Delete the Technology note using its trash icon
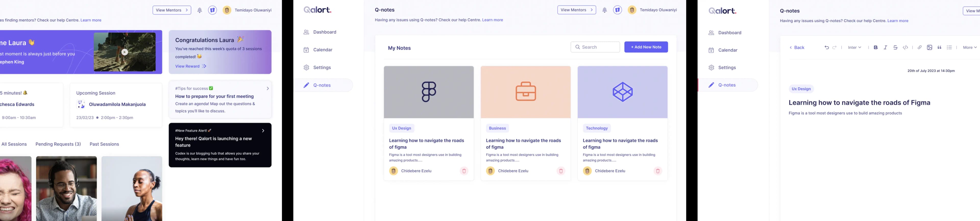 [658, 171]
